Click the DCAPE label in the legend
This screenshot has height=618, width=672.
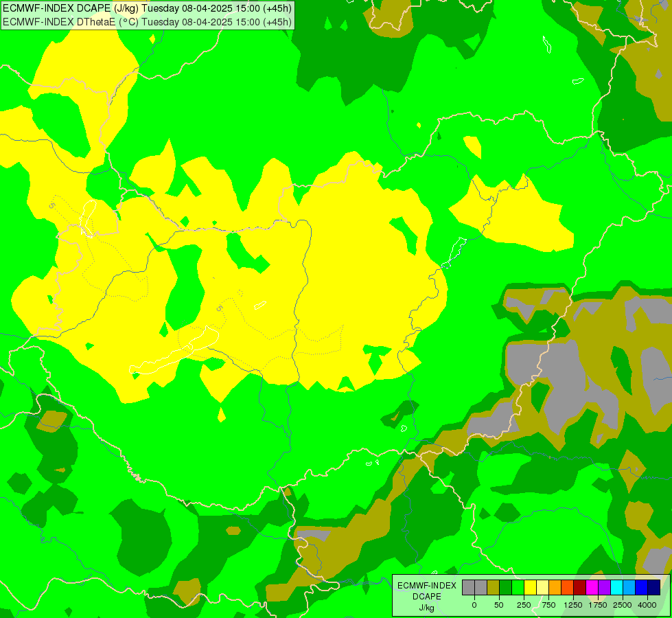(427, 597)
